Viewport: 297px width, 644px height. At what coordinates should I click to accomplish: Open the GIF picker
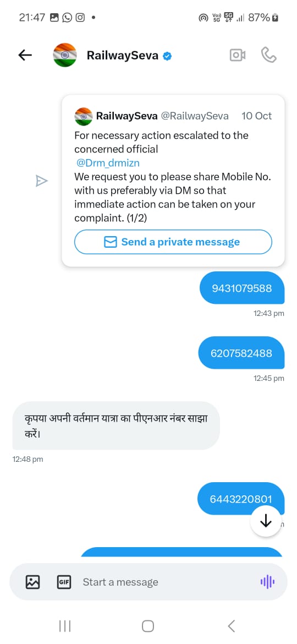pos(64,582)
